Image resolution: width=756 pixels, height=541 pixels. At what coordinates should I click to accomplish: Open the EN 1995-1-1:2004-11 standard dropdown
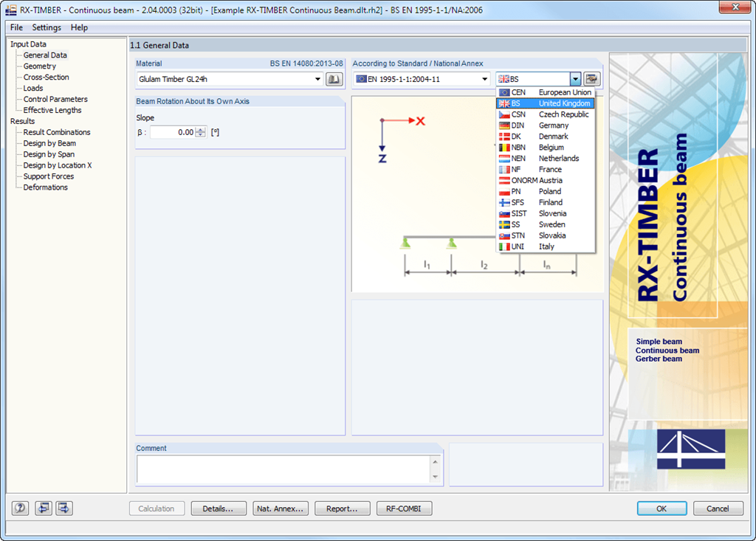[x=484, y=79]
